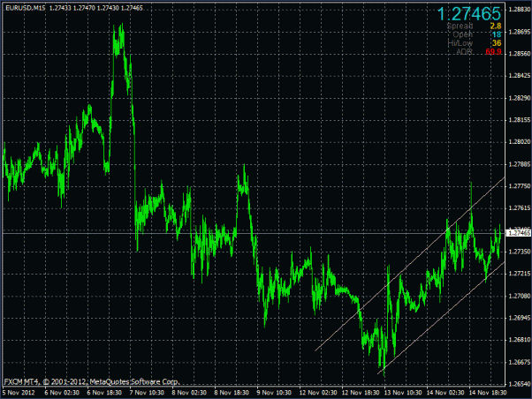Click the EURUSD,M15 chart title text
The image size is (532, 399).
tap(26, 8)
